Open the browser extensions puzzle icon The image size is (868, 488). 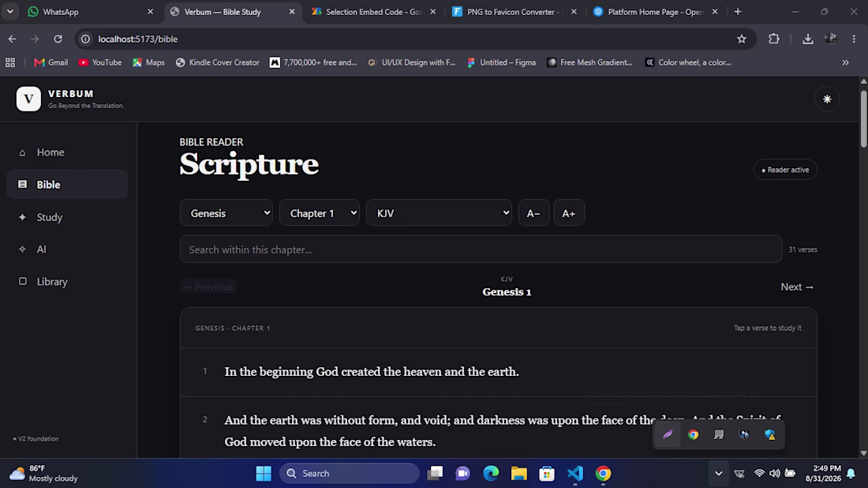tap(774, 39)
